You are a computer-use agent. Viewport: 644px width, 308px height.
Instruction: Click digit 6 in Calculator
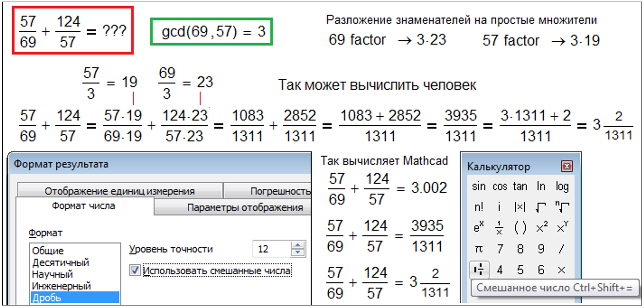point(541,270)
